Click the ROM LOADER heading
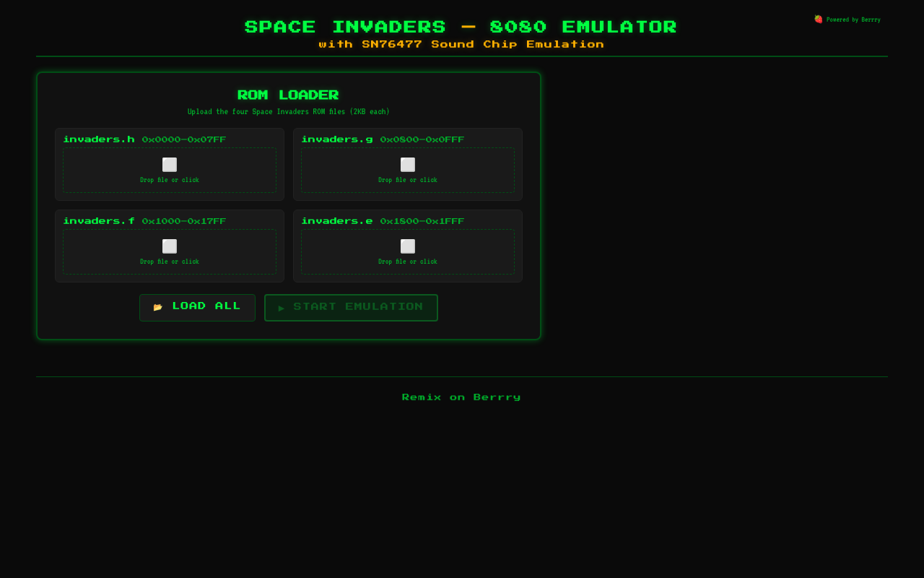This screenshot has width=924, height=578. 288,95
